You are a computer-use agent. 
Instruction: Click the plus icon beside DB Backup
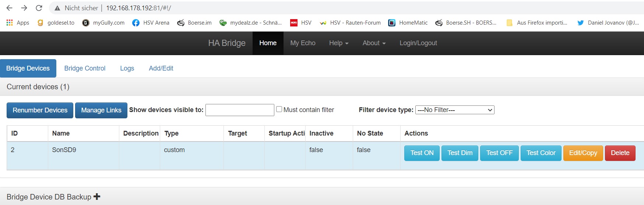tap(97, 197)
